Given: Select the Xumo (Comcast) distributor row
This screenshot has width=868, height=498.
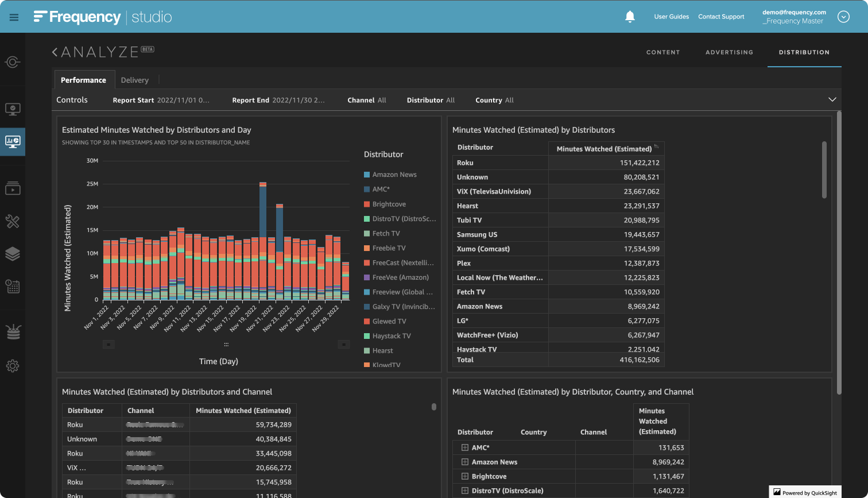Looking at the screenshot, I should [558, 249].
